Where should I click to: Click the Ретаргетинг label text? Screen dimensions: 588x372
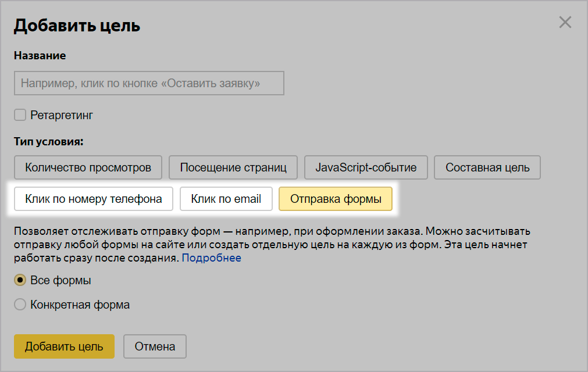[x=62, y=115]
